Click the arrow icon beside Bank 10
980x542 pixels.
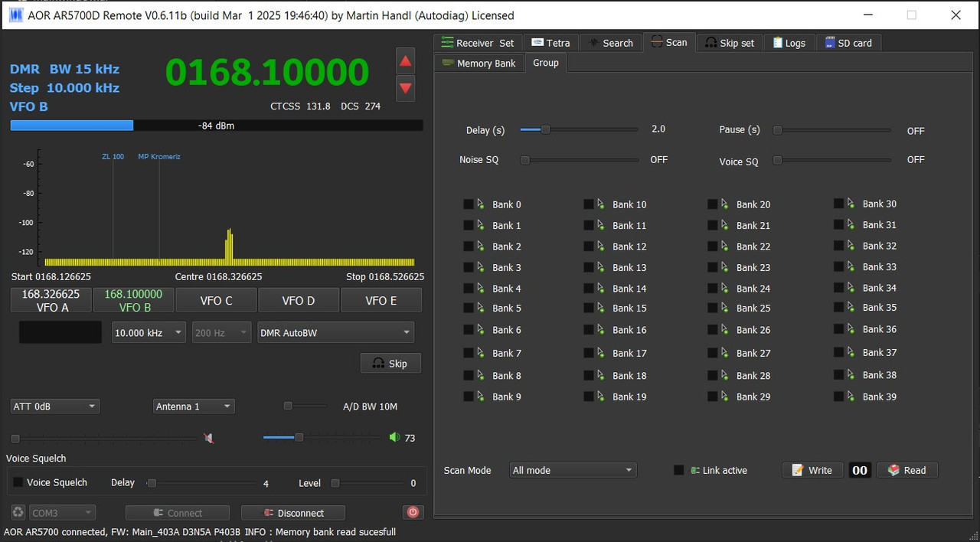[601, 204]
